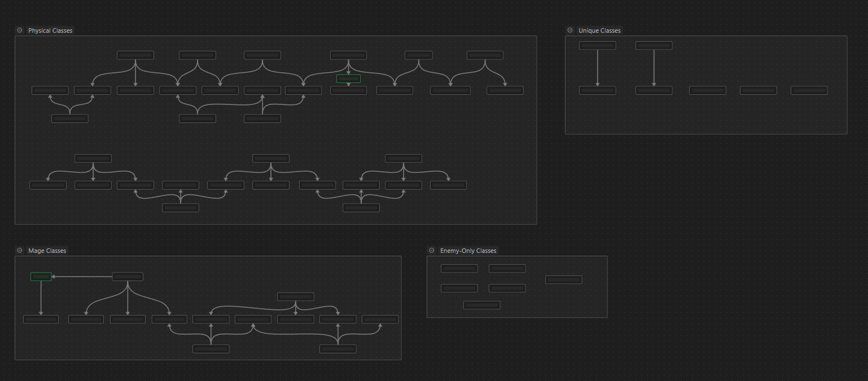Select the Mage Classes group title
Screen dimensions: 868x381
point(47,251)
